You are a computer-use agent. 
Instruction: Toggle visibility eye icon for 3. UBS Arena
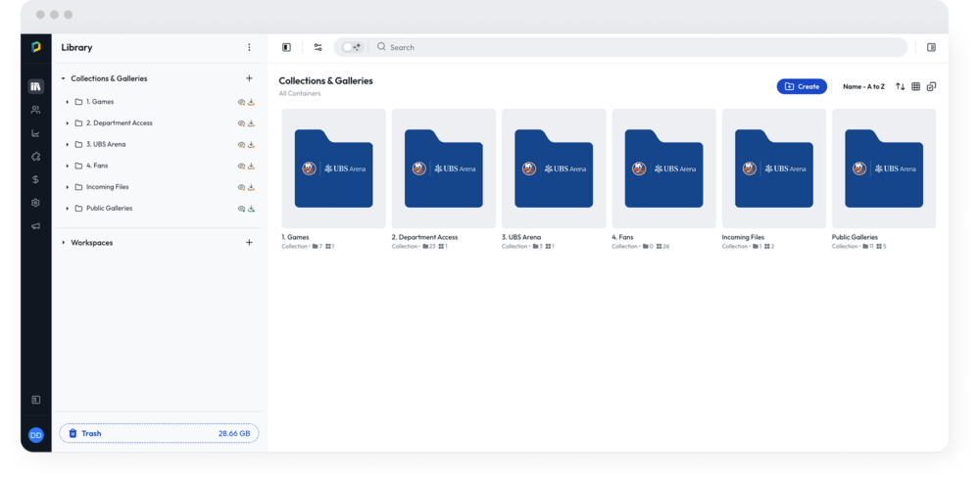click(x=241, y=145)
